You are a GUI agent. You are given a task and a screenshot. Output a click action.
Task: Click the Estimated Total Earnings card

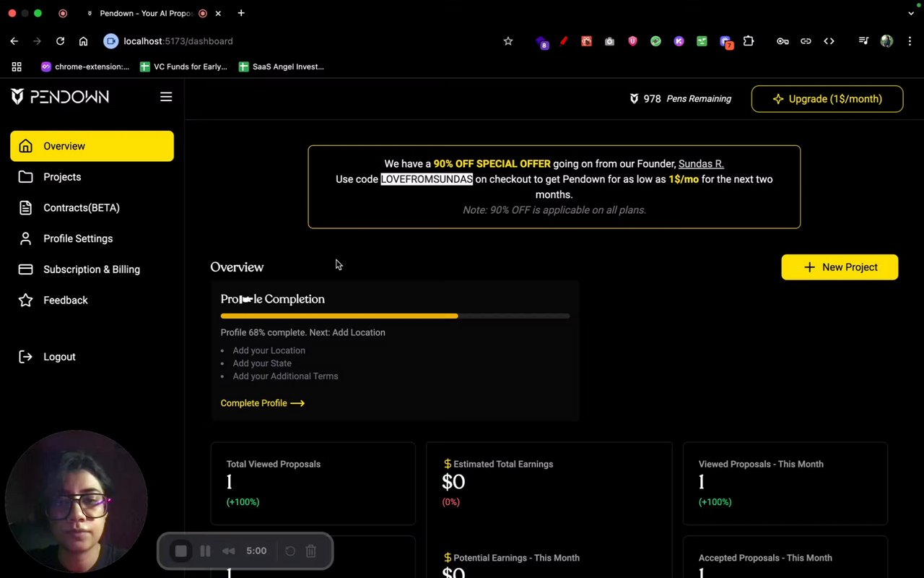point(549,483)
